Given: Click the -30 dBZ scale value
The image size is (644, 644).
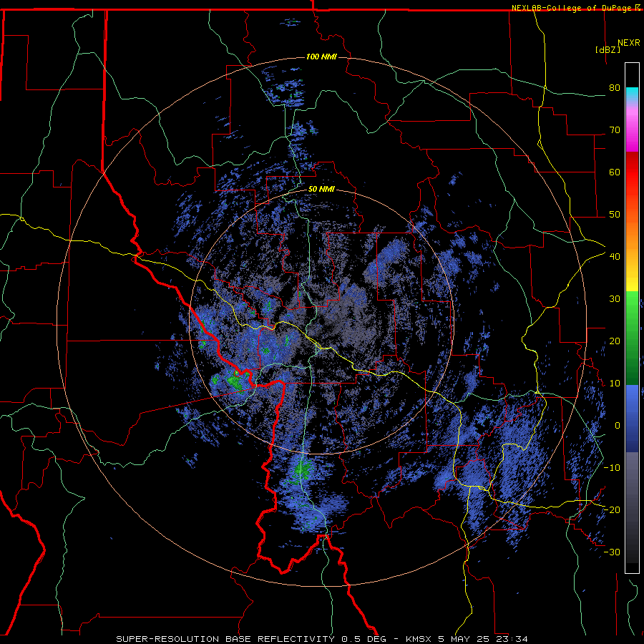Looking at the screenshot, I should (612, 552).
